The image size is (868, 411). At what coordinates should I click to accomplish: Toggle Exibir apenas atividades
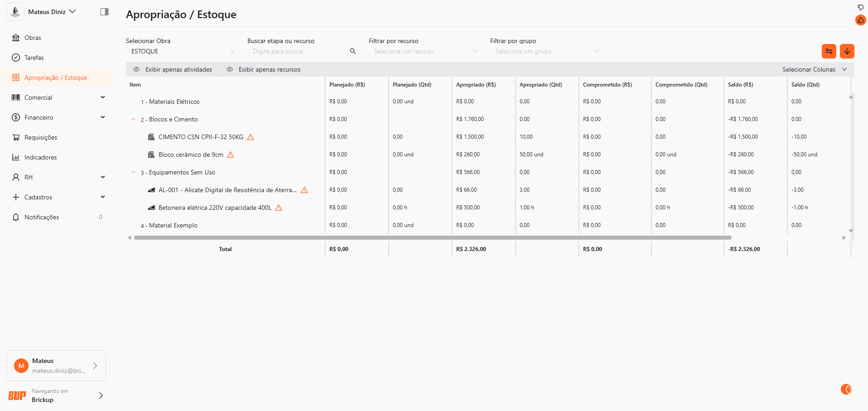[173, 69]
